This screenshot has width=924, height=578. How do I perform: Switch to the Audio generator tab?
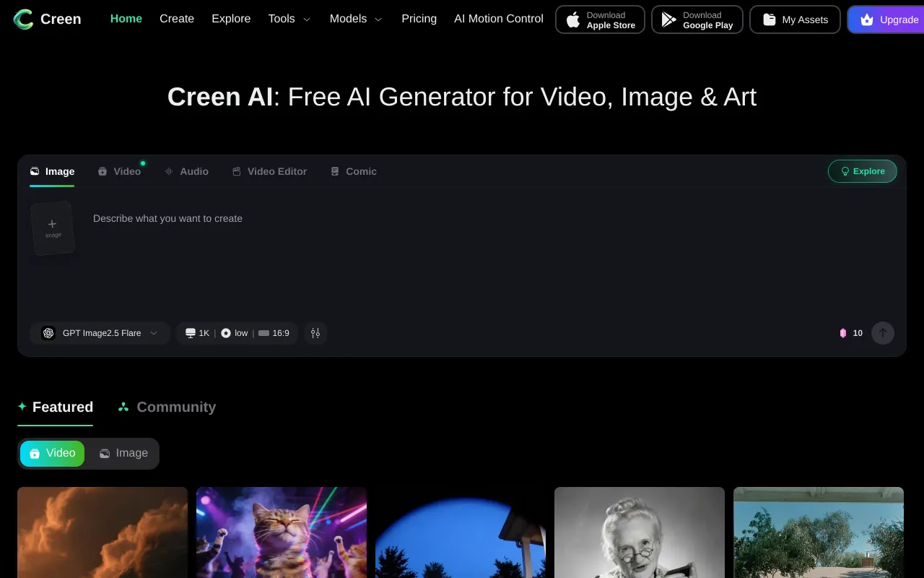tap(186, 171)
